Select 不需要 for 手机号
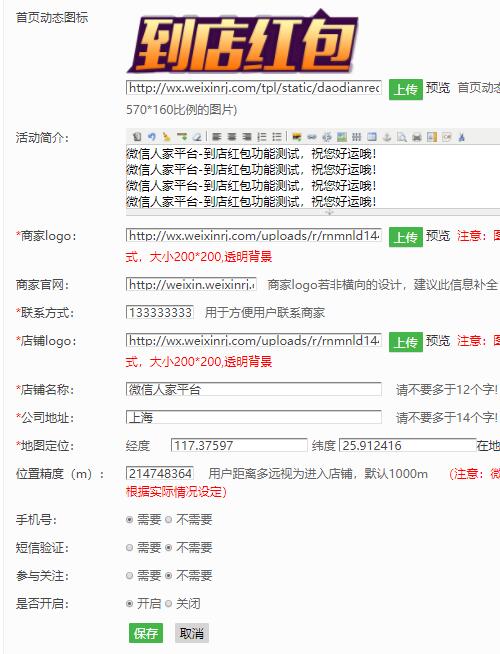The width and height of the screenshot is (500, 654). point(168,520)
